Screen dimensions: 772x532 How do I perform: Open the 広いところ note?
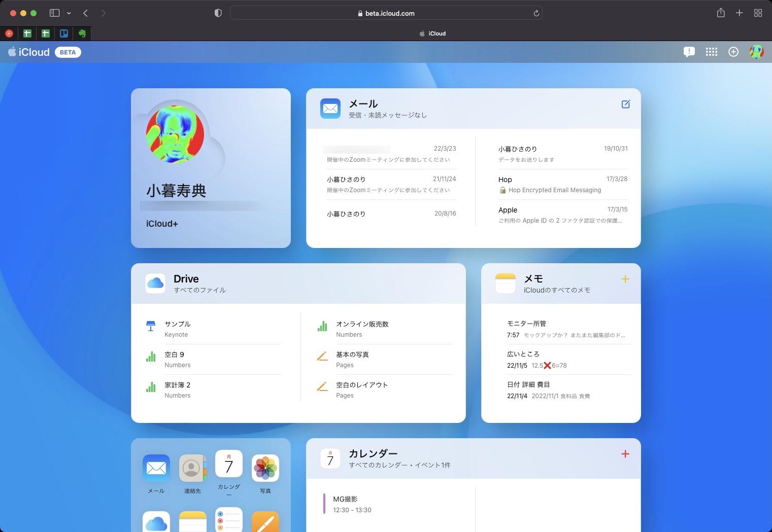[x=568, y=359]
